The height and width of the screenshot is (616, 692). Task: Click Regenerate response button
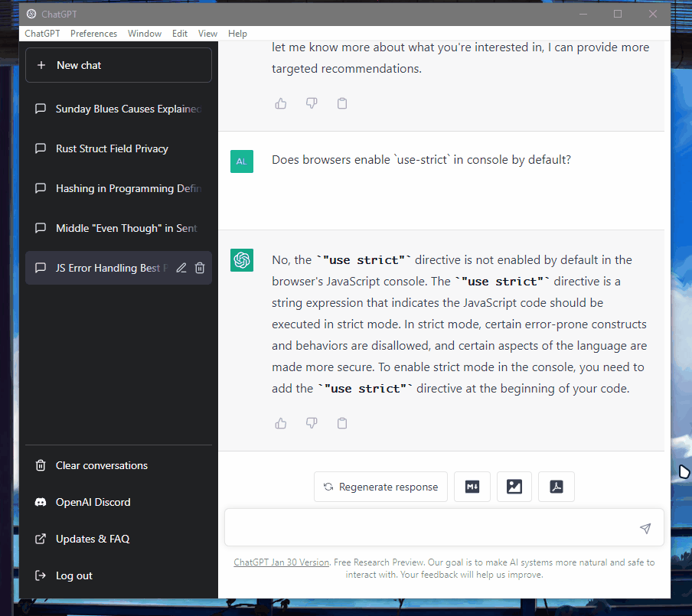coord(381,487)
